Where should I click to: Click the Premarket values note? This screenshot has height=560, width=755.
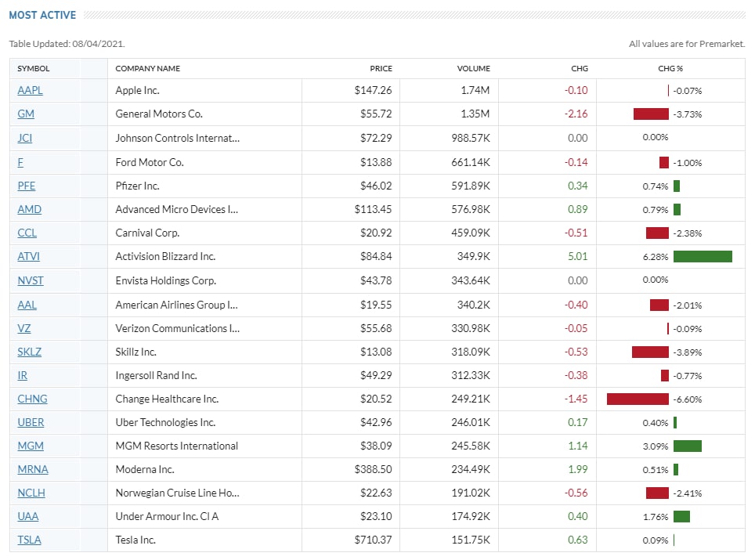tap(687, 44)
